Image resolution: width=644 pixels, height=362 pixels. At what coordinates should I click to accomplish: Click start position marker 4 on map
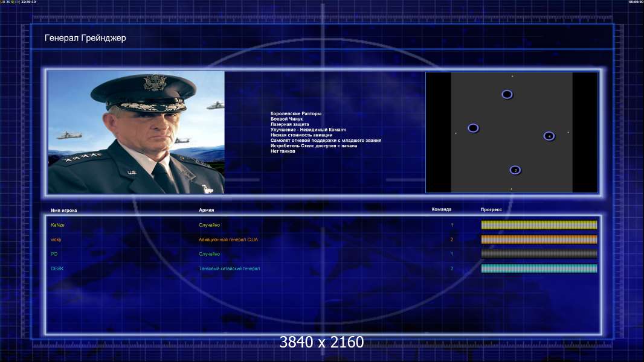549,136
